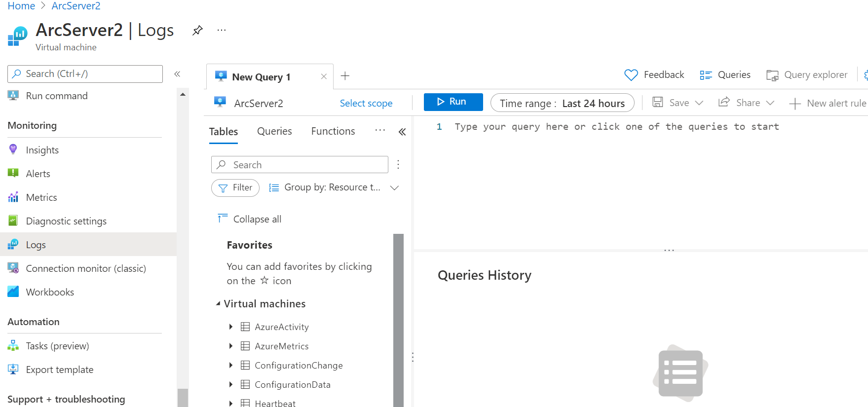Click the query editor text area
Image resolution: width=868 pixels, height=407 pixels.
point(641,183)
